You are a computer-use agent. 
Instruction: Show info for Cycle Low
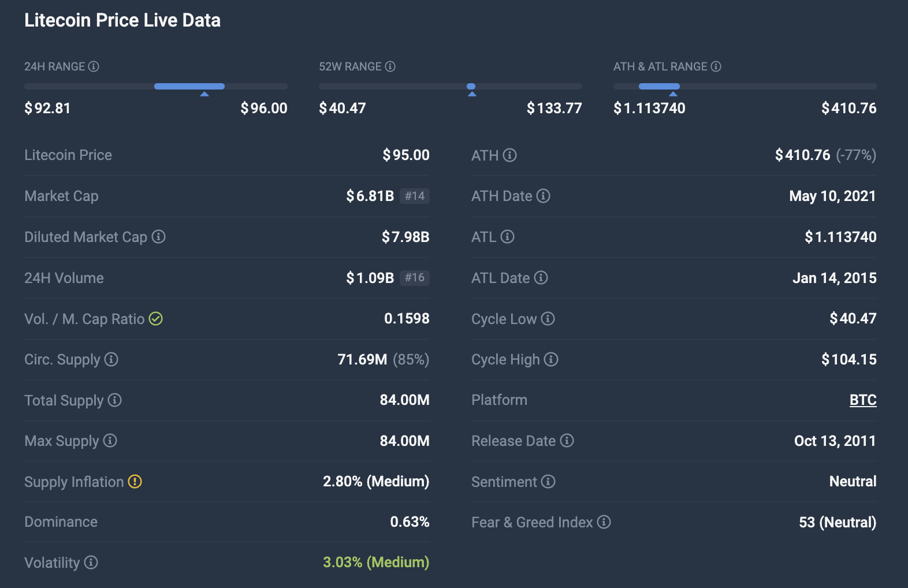pos(548,319)
